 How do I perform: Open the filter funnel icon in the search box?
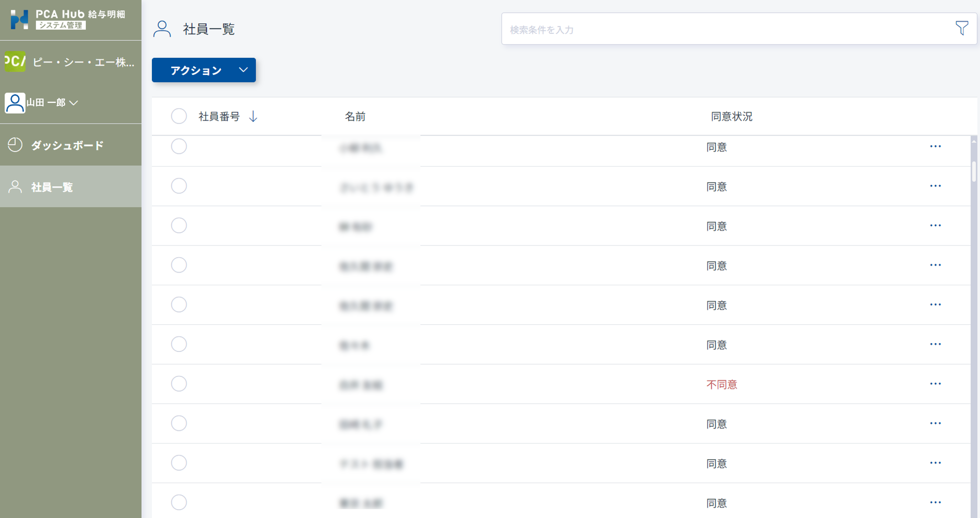click(x=962, y=28)
